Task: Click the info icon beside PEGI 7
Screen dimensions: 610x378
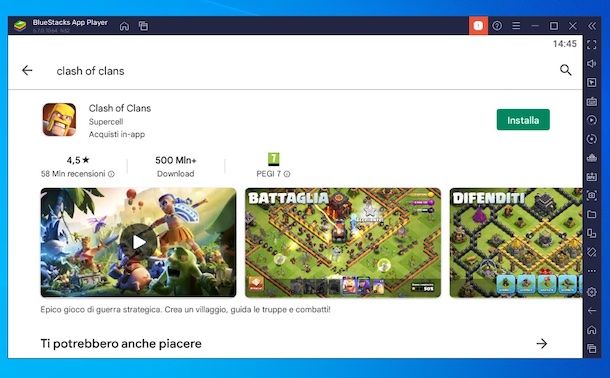Action: [287, 174]
